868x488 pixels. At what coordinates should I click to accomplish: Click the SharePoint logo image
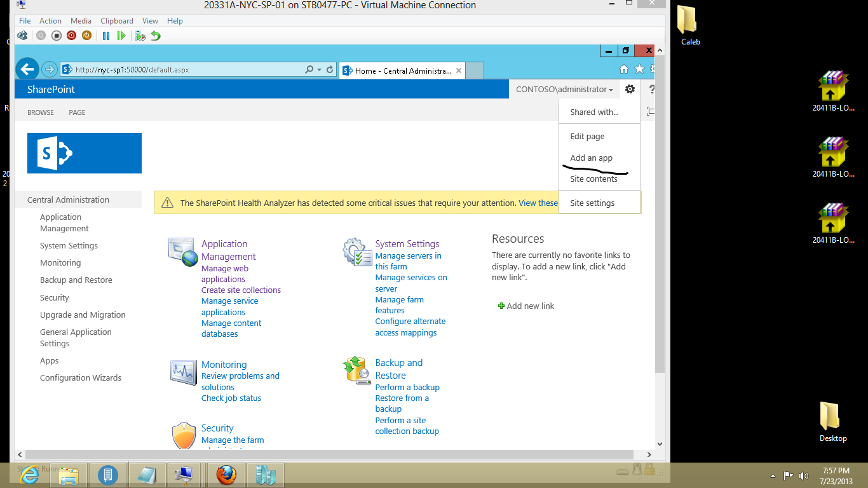85,153
